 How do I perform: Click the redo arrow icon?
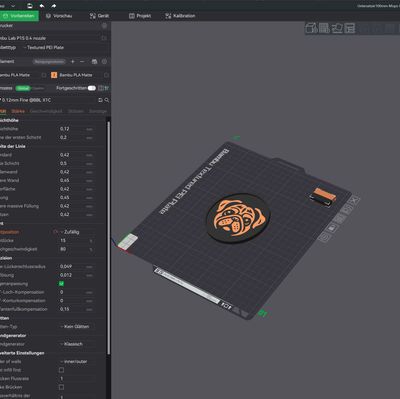54,6
